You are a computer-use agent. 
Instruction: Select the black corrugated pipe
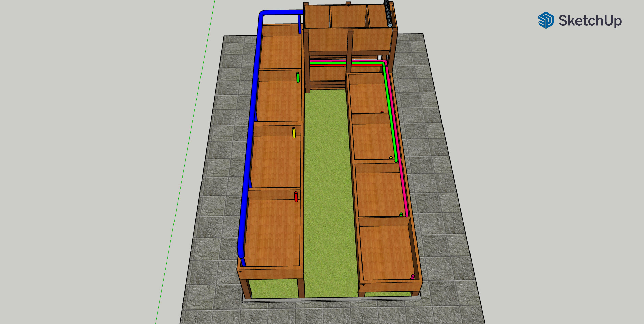388,13
